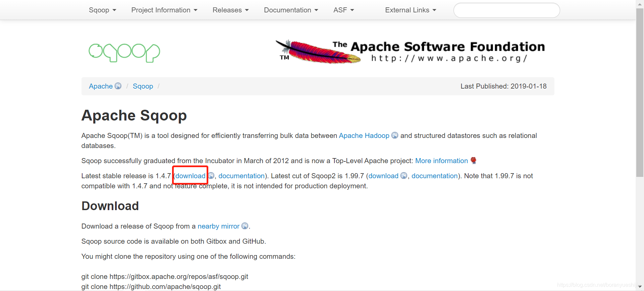
Task: Click the globe icon next to Apache Hadoop
Action: pos(395,135)
